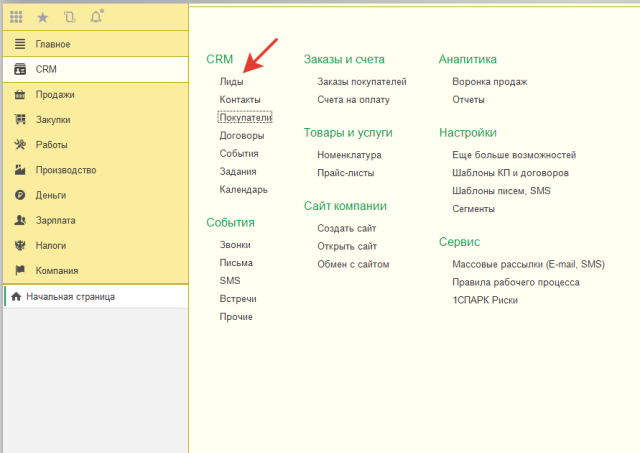Click the Аналитика group heading
The width and height of the screenshot is (640, 453).
coord(468,60)
